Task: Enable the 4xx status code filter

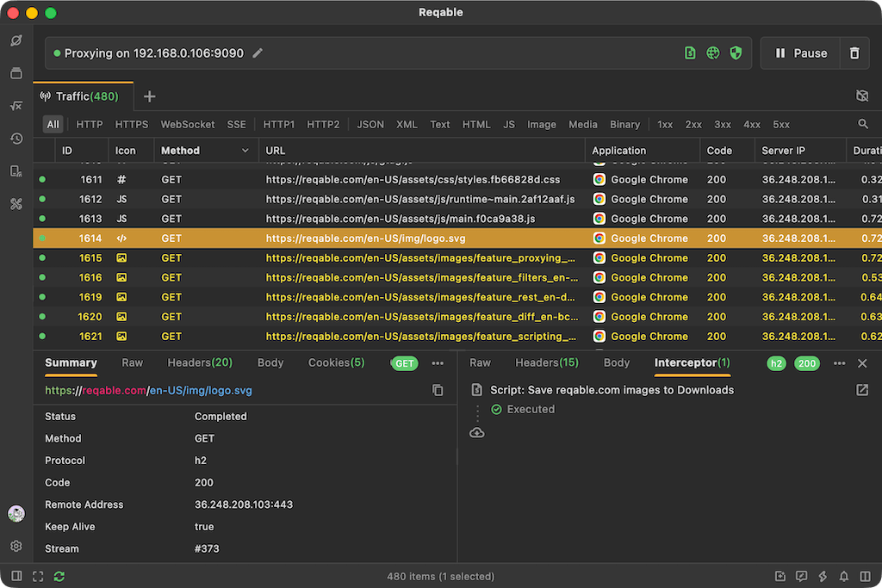Action: 751,125
